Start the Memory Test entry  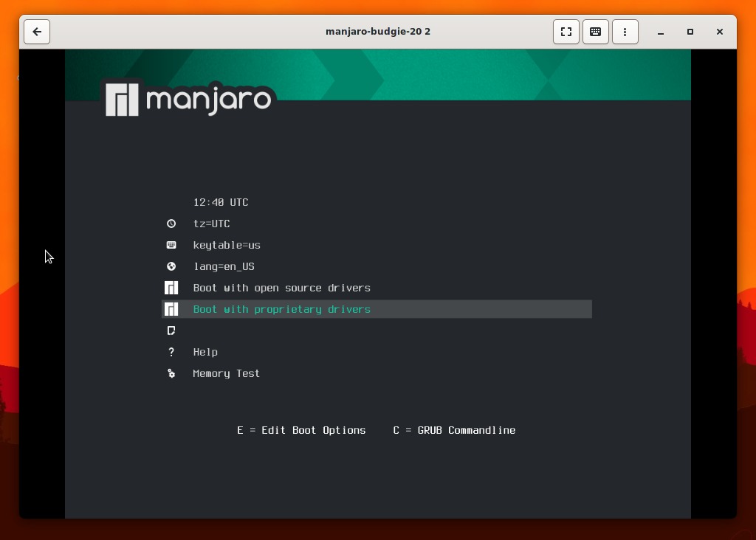226,373
